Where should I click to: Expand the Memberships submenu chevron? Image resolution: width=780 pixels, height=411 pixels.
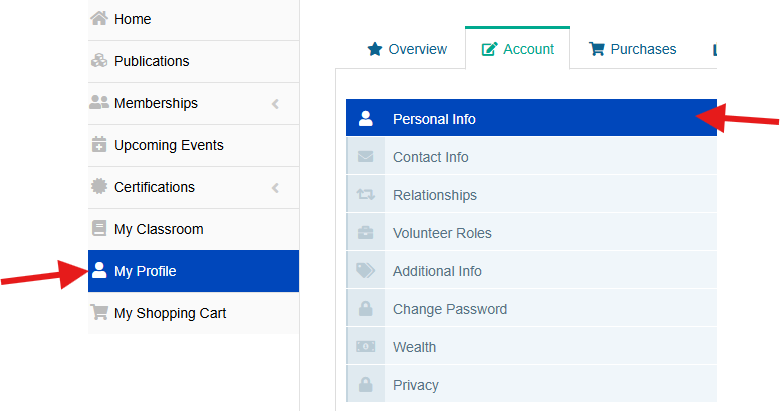tap(275, 103)
